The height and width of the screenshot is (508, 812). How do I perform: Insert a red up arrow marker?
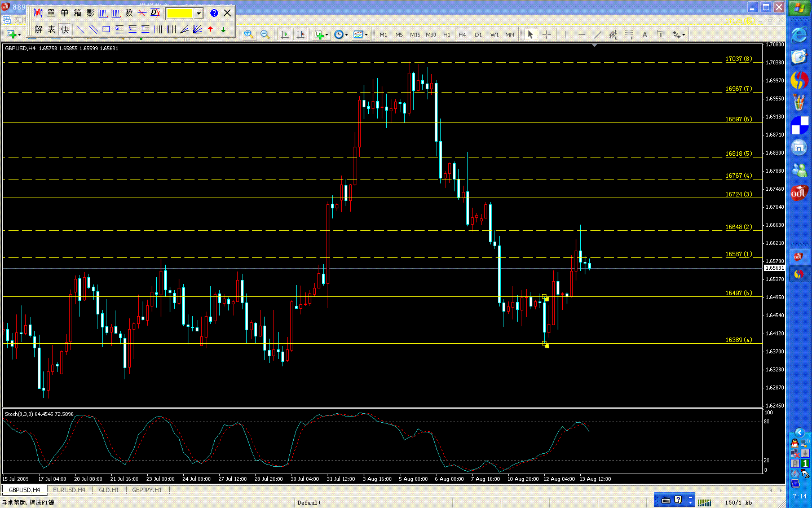[x=210, y=29]
